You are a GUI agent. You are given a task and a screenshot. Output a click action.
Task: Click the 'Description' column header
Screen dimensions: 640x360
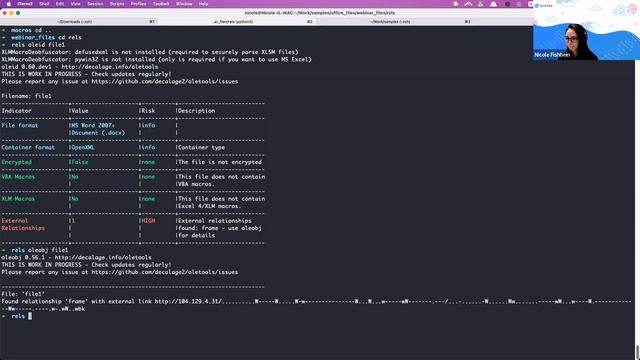point(196,111)
